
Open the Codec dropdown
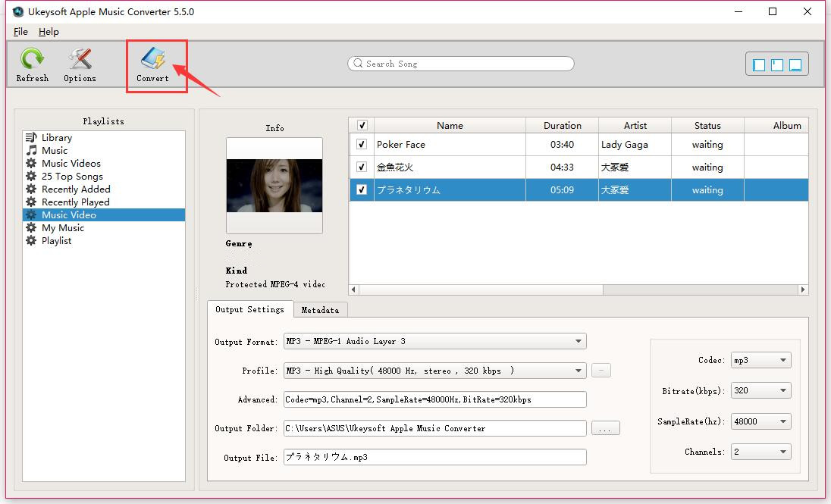coord(761,360)
